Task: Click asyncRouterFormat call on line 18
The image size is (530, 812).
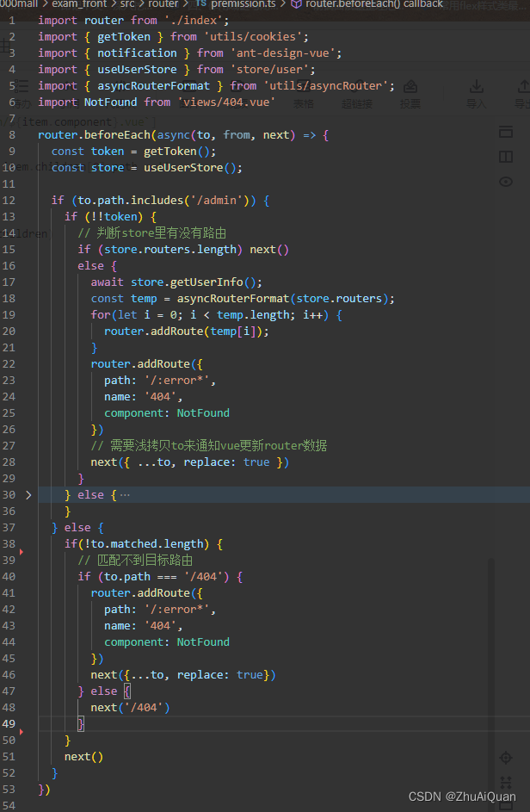Action: click(233, 299)
